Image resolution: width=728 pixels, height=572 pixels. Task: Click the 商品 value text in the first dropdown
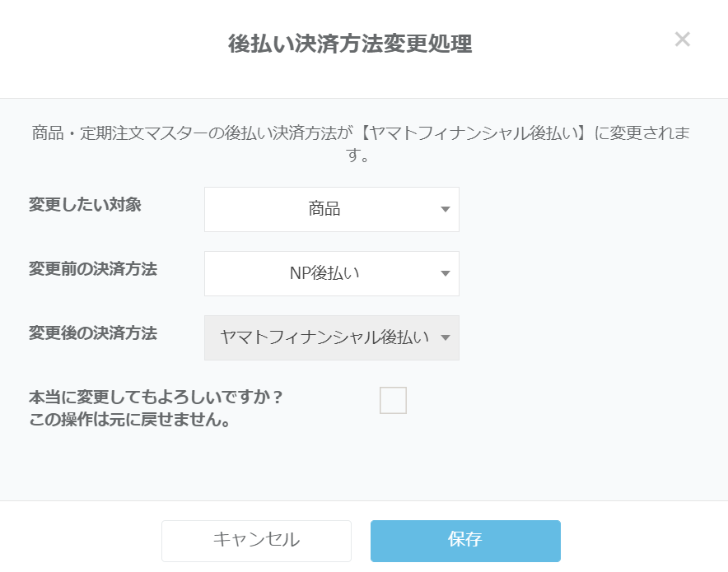[324, 209]
